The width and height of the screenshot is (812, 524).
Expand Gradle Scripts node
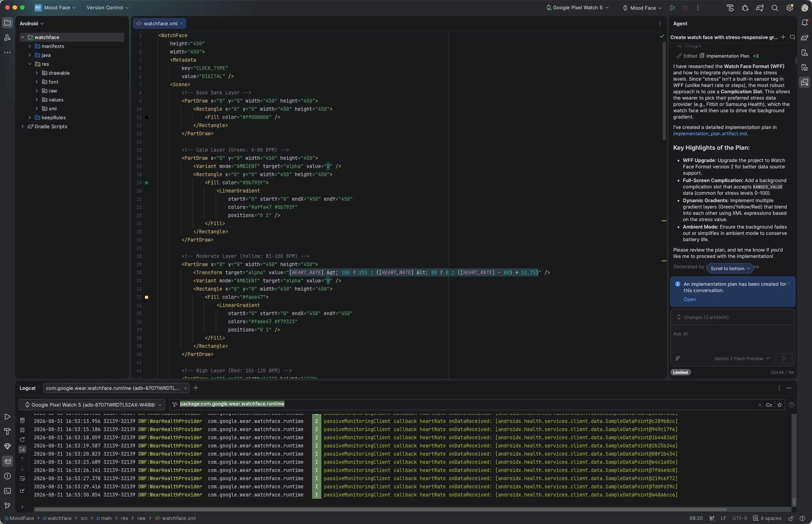pyautogui.click(x=23, y=126)
